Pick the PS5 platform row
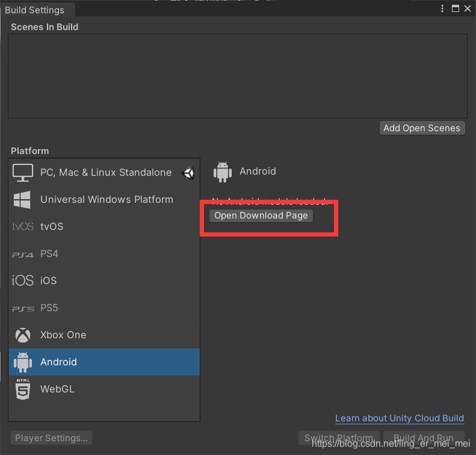Image resolution: width=476 pixels, height=455 pixels. (x=104, y=308)
